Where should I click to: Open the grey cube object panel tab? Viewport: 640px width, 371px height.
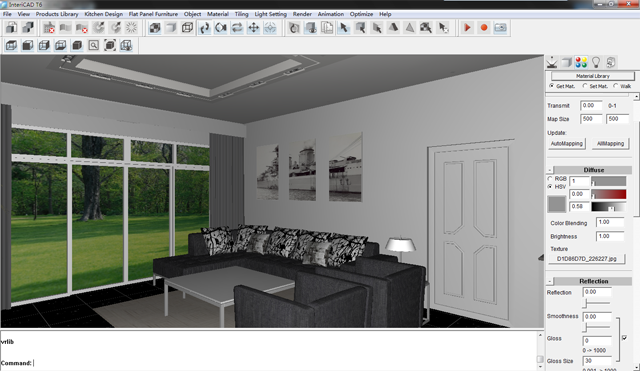click(x=566, y=62)
